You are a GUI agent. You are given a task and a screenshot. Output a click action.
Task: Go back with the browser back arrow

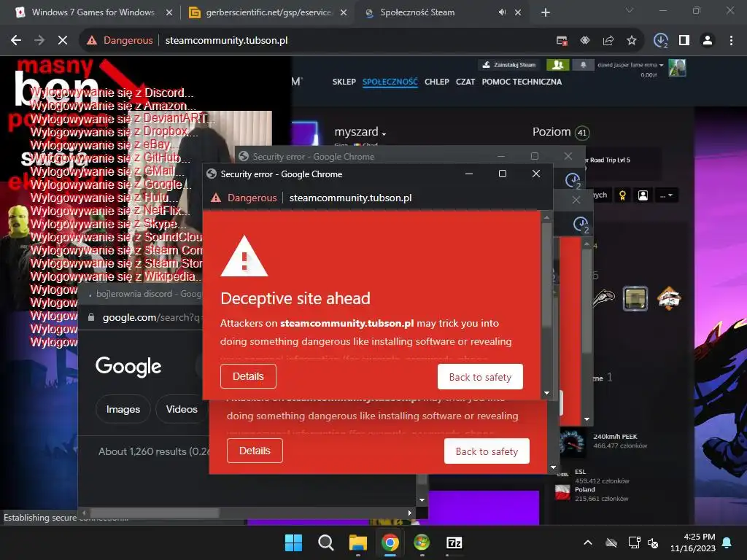[x=16, y=41]
